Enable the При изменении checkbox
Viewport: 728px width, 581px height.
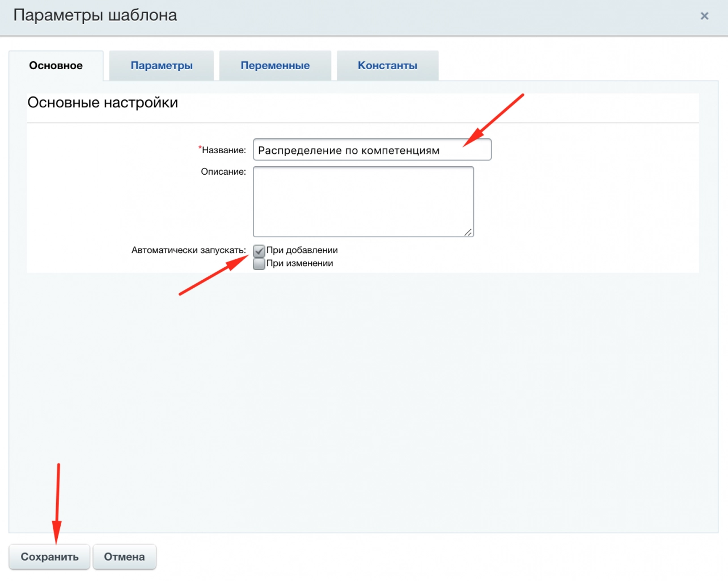click(x=259, y=264)
